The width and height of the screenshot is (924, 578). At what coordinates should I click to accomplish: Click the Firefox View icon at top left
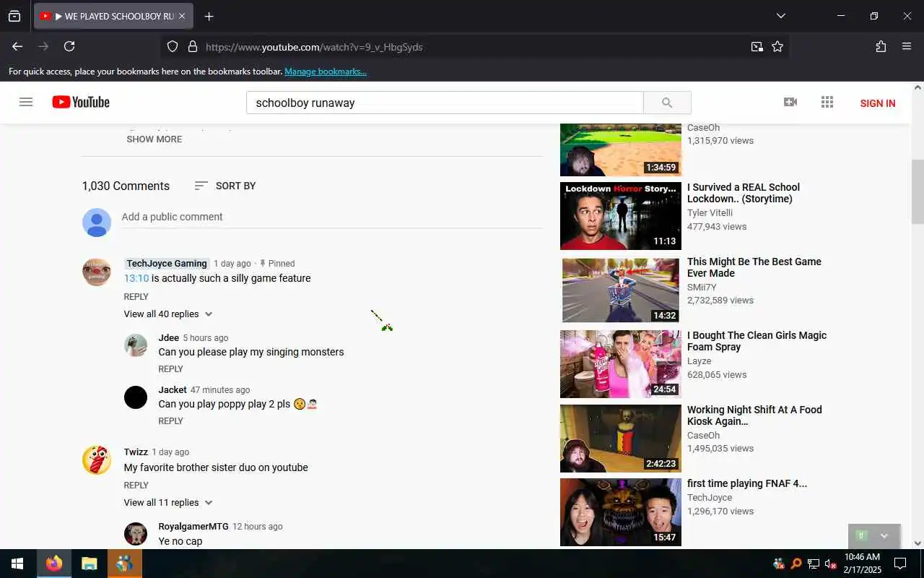(14, 16)
